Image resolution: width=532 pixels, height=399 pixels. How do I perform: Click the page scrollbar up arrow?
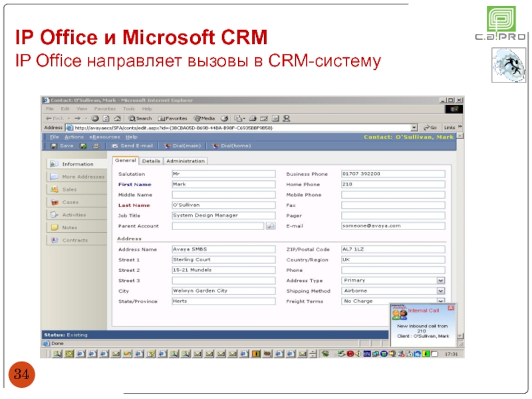[x=460, y=136]
